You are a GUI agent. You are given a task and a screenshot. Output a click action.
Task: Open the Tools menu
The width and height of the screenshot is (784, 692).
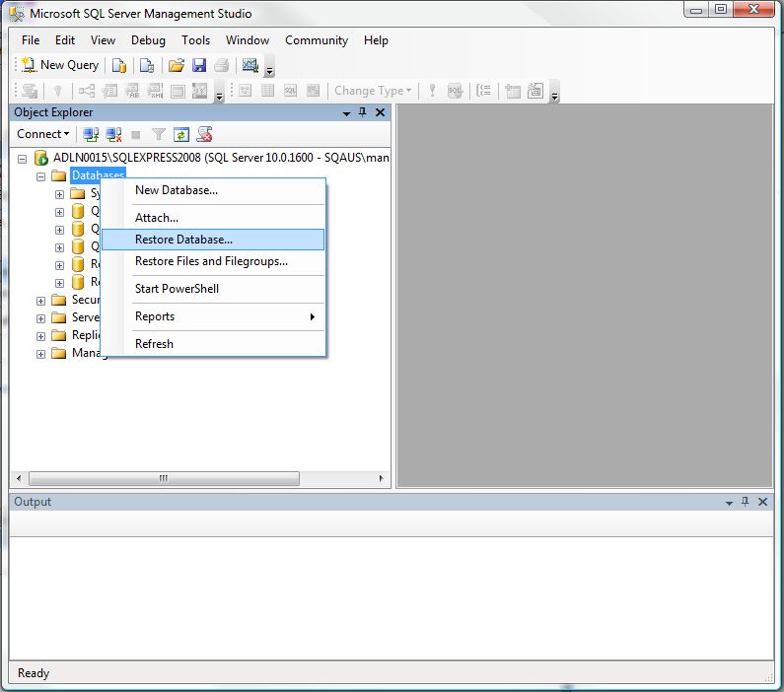point(195,40)
